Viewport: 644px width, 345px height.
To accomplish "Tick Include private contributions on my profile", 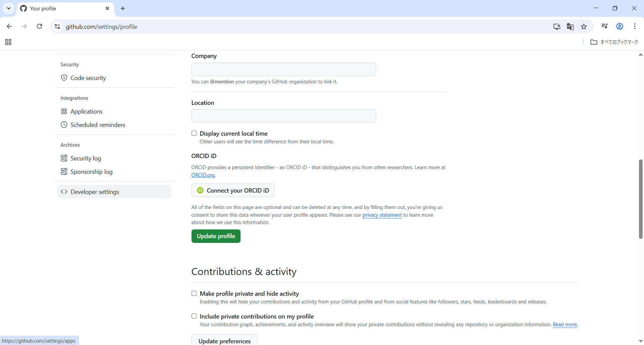I will click(194, 316).
